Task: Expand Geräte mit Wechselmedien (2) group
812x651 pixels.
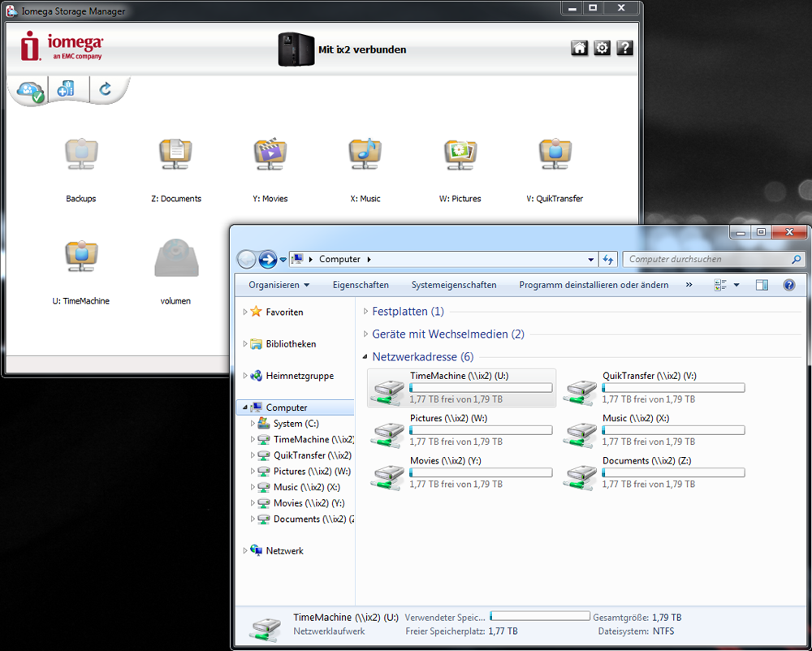Action: click(365, 334)
